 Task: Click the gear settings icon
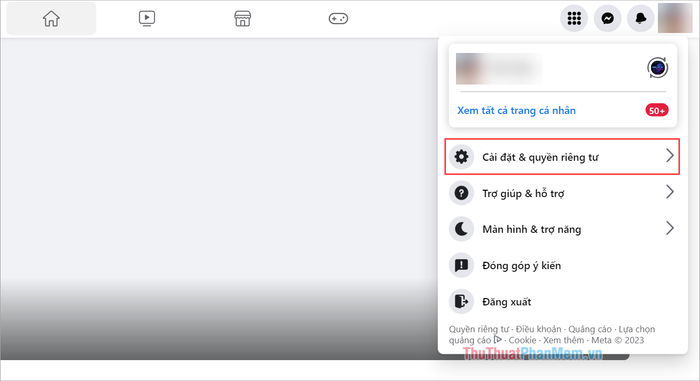(x=461, y=157)
